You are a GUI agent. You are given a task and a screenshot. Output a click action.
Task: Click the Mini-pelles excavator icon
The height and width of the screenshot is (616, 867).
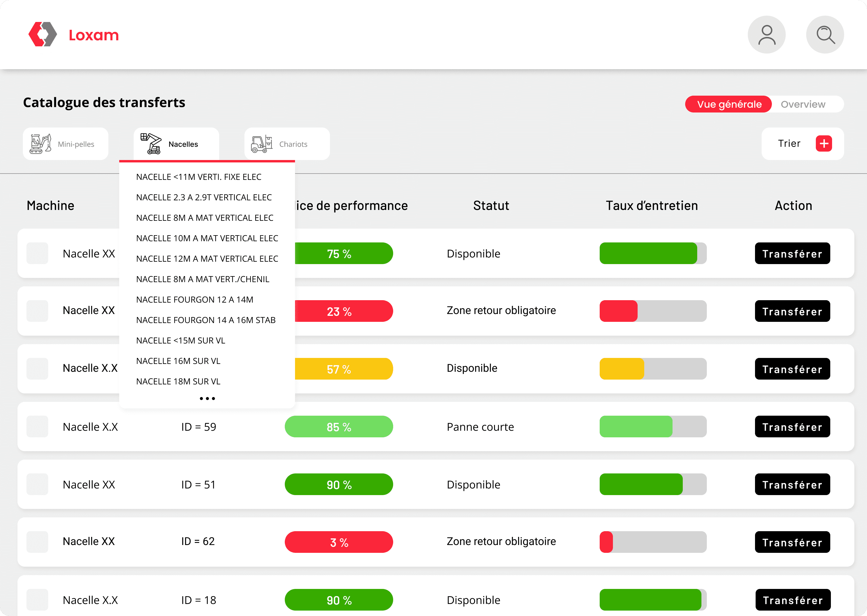click(40, 144)
